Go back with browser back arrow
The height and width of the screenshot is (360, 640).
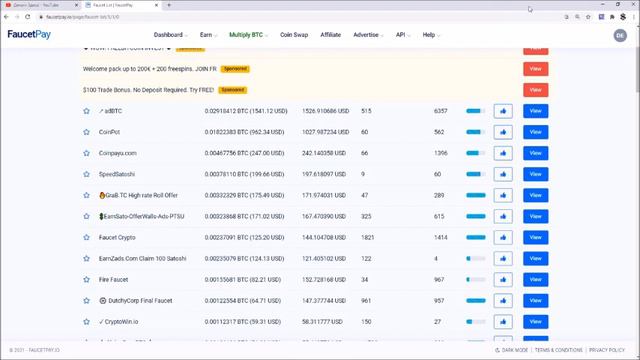(x=6, y=17)
